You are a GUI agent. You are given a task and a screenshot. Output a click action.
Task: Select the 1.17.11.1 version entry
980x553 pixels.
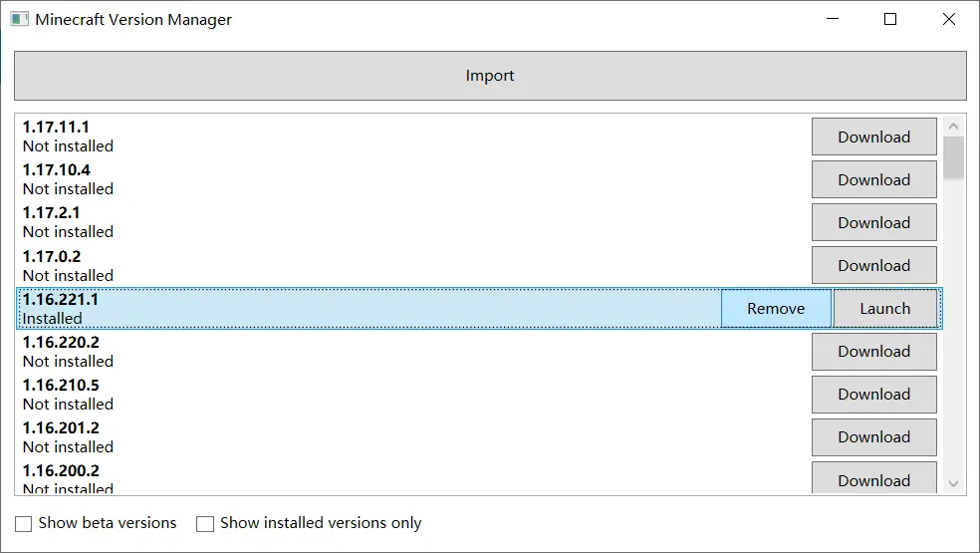pyautogui.click(x=299, y=137)
